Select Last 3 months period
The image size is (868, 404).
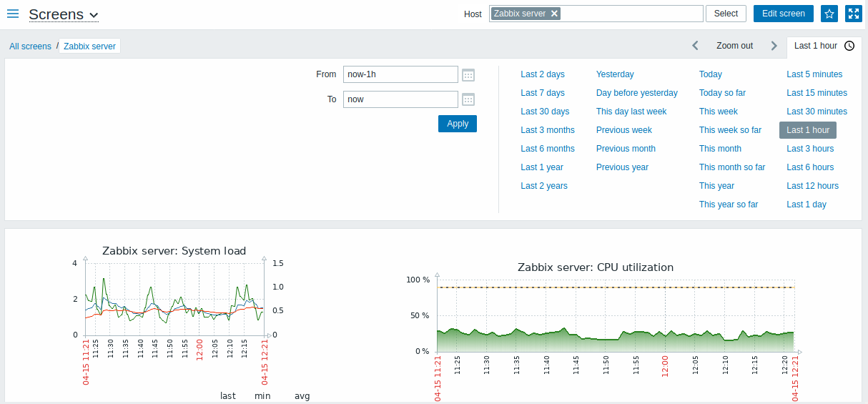(548, 130)
